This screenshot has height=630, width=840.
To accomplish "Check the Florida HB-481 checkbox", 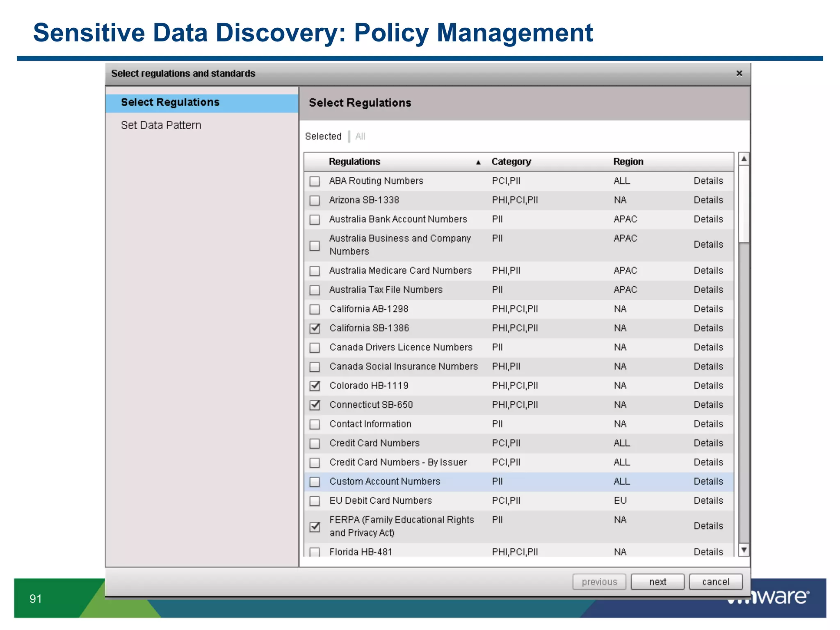I will click(x=315, y=552).
